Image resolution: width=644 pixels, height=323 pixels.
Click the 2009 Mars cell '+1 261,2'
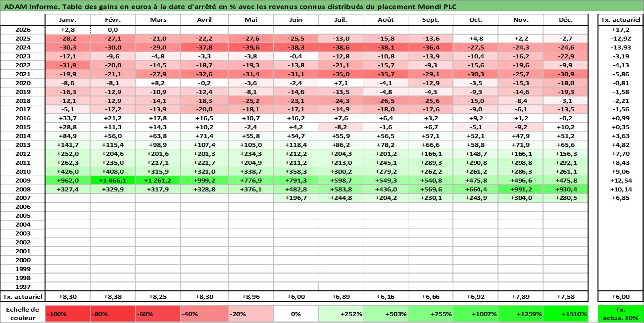click(x=157, y=181)
